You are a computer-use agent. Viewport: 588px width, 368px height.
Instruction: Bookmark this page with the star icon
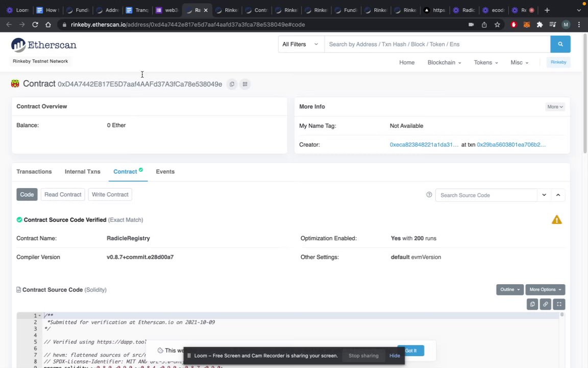(497, 25)
